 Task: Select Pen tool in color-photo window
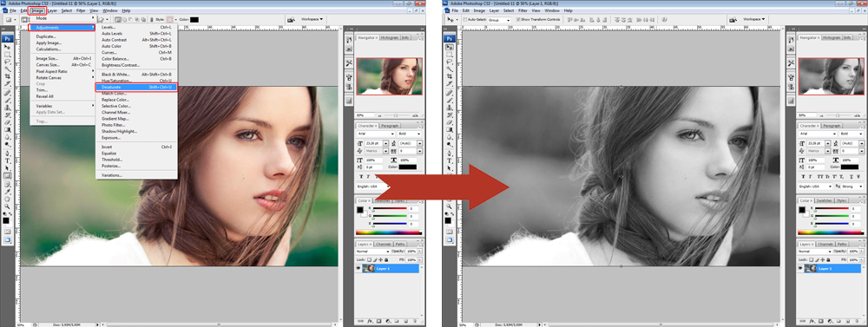click(8, 153)
